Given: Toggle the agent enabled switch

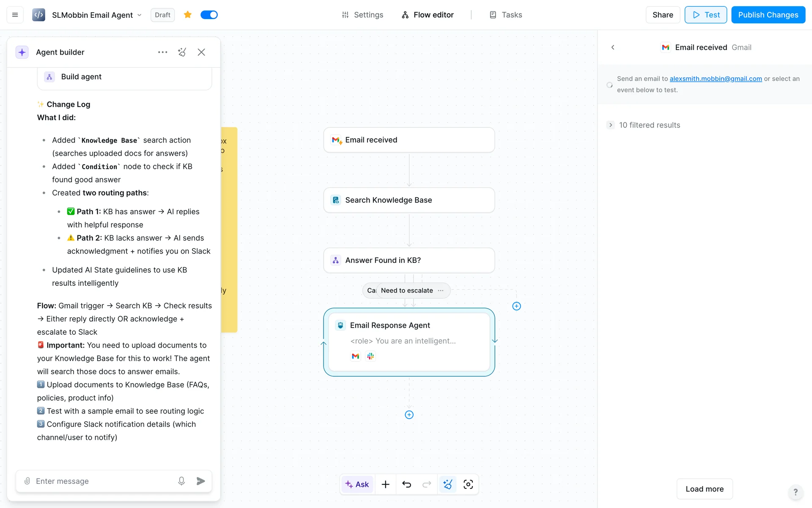Looking at the screenshot, I should pos(209,15).
